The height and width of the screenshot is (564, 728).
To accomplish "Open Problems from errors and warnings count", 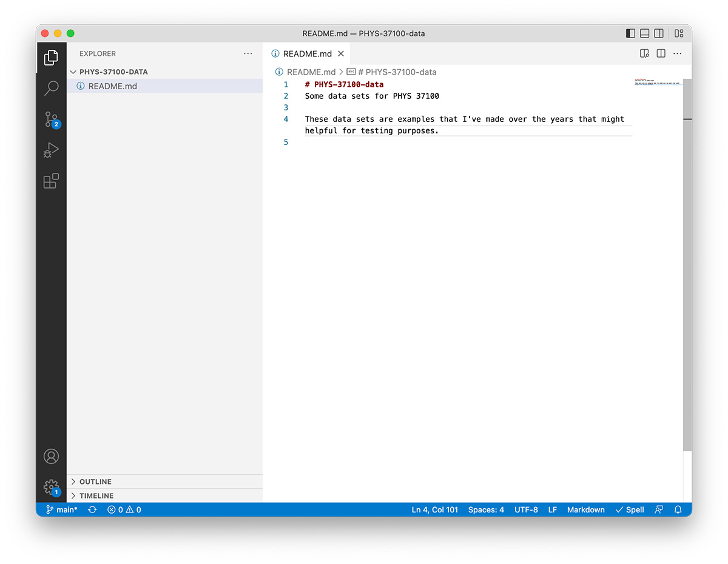I will [x=124, y=509].
